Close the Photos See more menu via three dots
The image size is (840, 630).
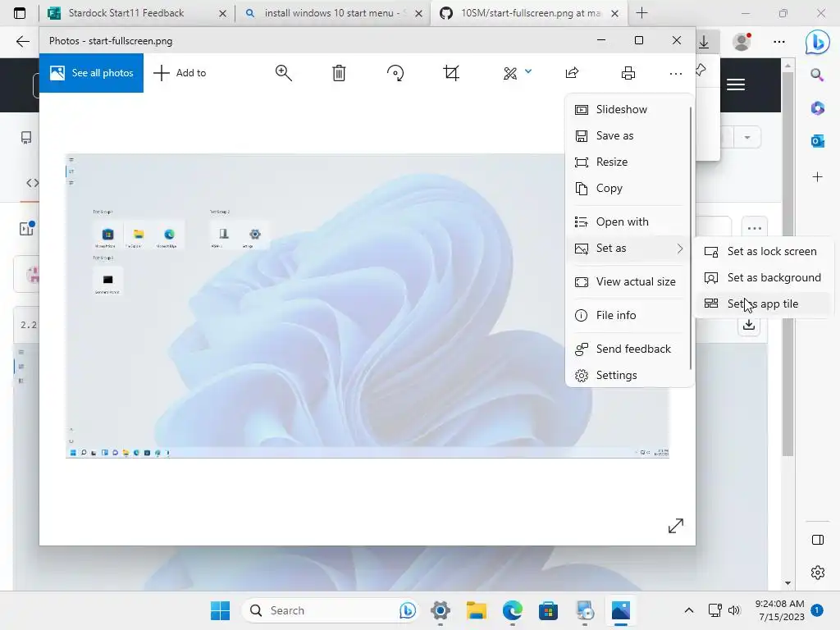(x=676, y=73)
